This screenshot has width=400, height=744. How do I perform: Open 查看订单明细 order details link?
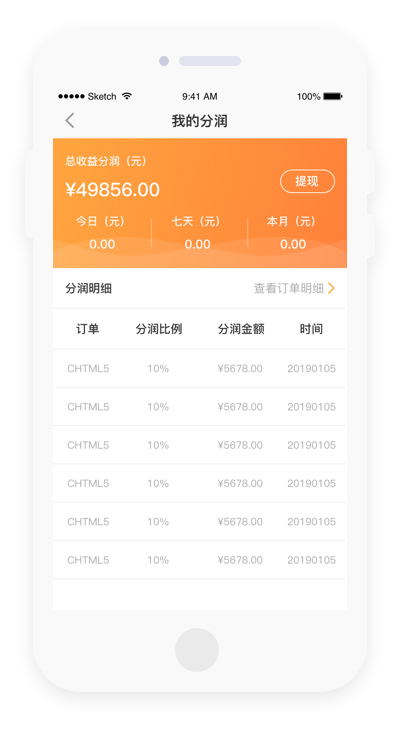tap(288, 288)
